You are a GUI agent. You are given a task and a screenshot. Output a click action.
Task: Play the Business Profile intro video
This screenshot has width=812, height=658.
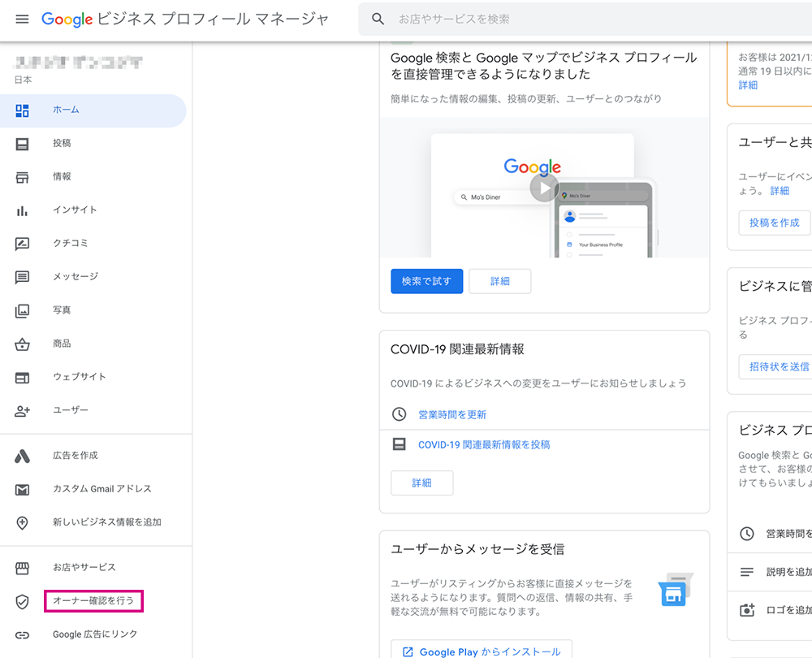tap(544, 188)
